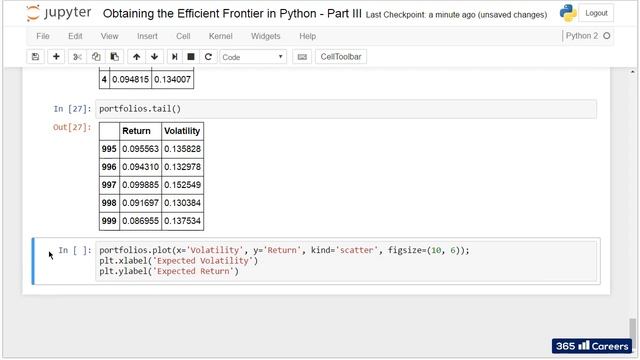Run the cell and select below

(175, 57)
